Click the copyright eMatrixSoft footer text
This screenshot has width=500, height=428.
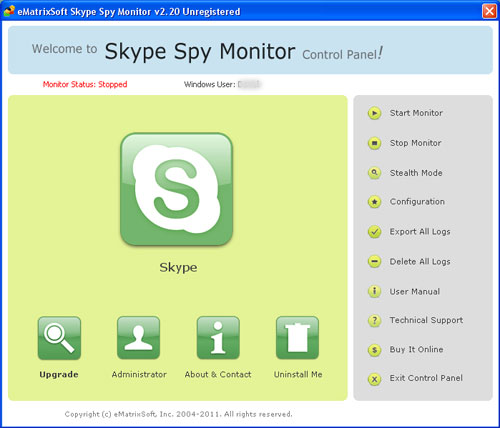pyautogui.click(x=178, y=414)
